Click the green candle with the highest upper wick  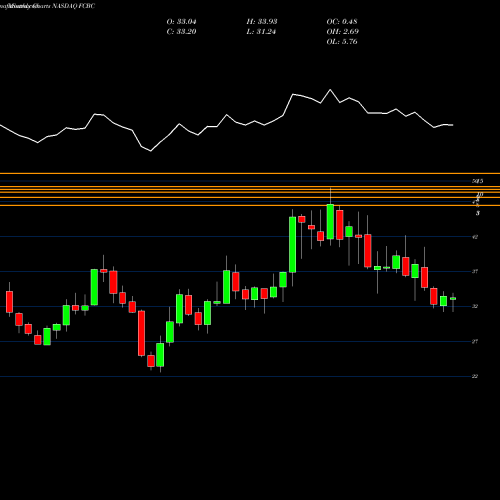(330, 222)
